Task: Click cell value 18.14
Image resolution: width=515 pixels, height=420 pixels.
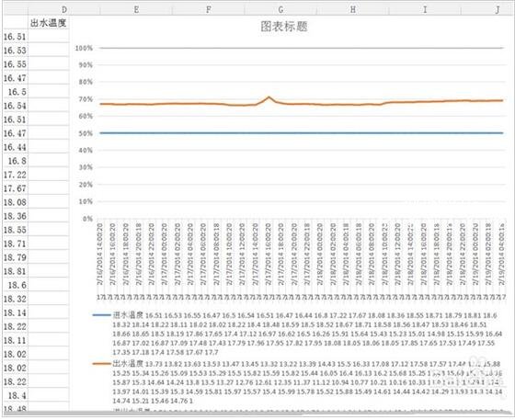Action: [15, 313]
